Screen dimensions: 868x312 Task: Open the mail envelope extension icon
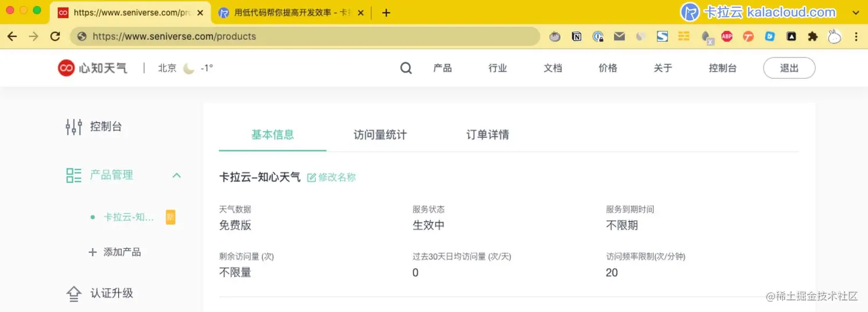[x=619, y=36]
